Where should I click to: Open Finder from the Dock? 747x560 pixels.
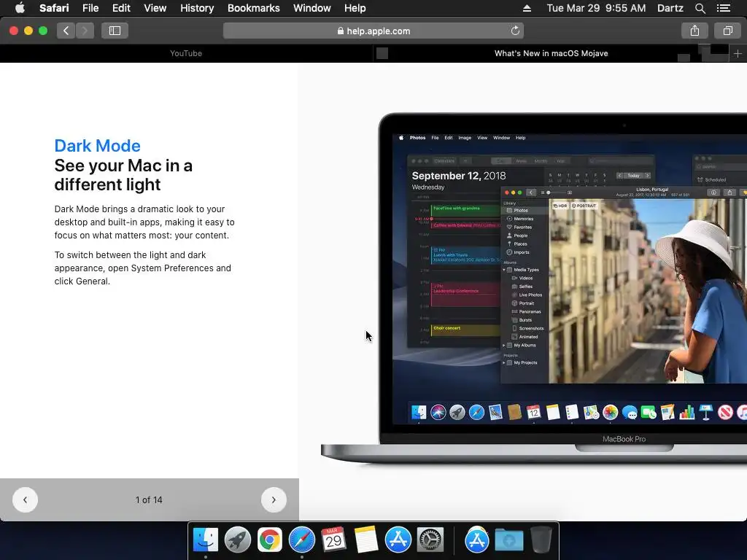pyautogui.click(x=205, y=540)
